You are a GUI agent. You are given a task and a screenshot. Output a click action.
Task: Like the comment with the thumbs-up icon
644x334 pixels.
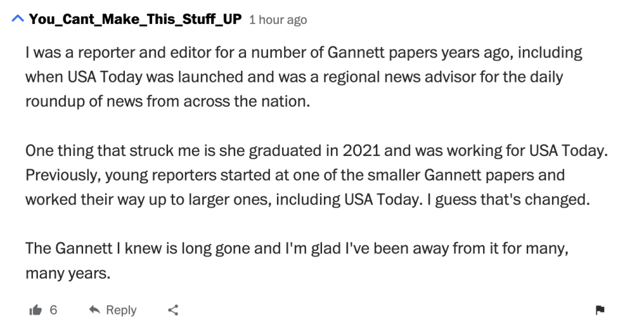[35, 309]
